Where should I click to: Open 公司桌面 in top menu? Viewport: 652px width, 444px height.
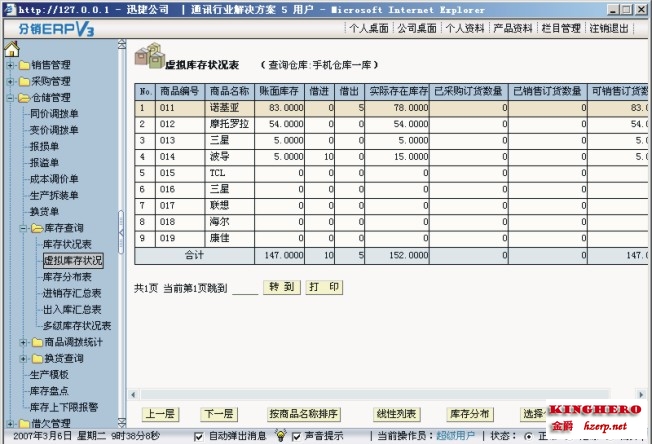click(417, 28)
